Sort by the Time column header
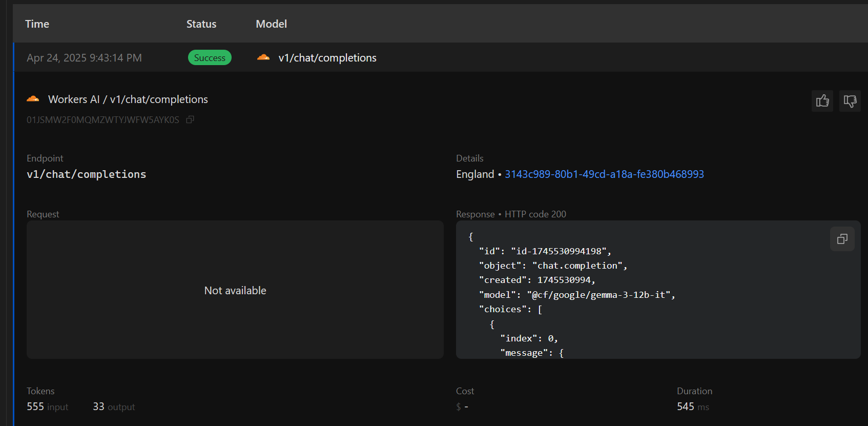 [x=37, y=24]
